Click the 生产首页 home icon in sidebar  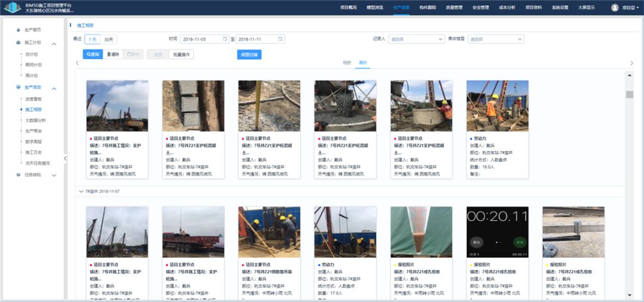[18, 30]
